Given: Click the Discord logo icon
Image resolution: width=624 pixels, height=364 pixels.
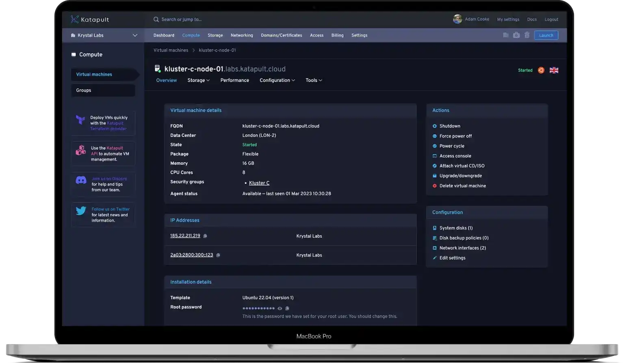Looking at the screenshot, I should coord(81,180).
